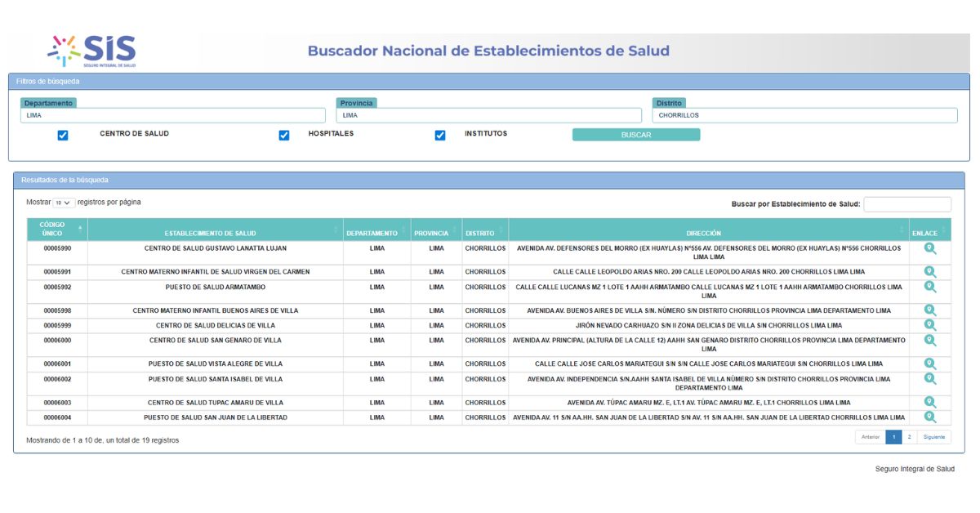980x513 pixels.
Task: Click Puesto de Salud Armatambo name
Action: (x=216, y=288)
